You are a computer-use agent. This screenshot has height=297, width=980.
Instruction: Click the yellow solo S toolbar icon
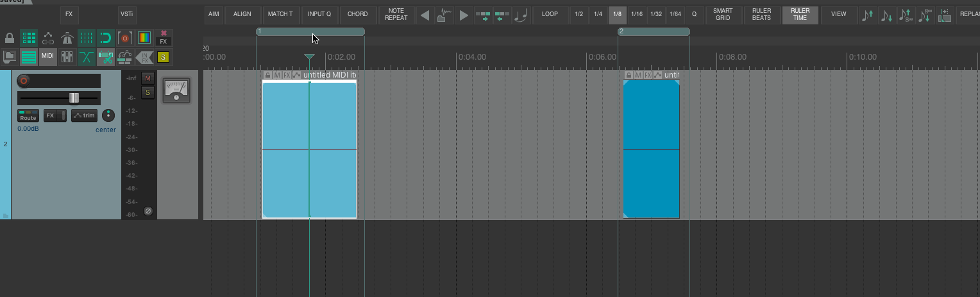[x=163, y=57]
